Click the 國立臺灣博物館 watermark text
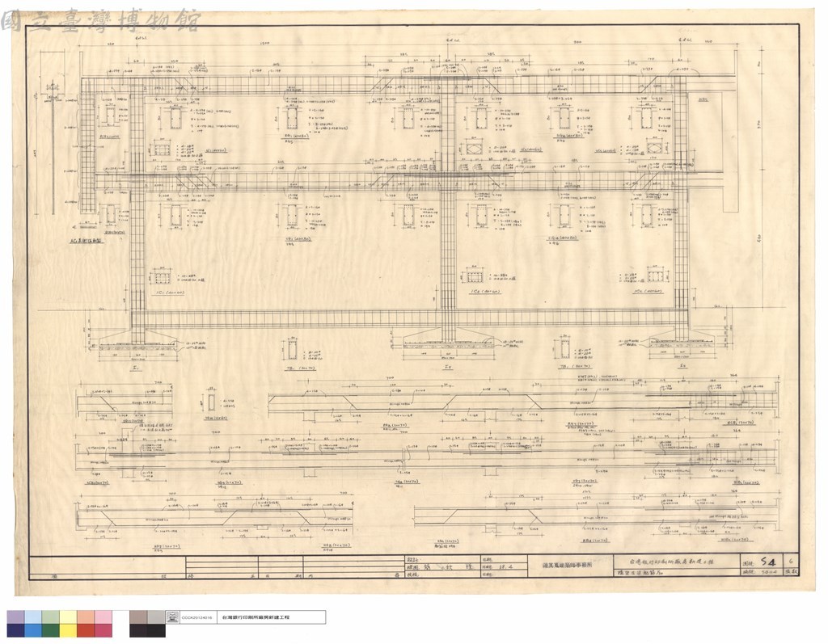828x644 pixels. pyautogui.click(x=100, y=21)
